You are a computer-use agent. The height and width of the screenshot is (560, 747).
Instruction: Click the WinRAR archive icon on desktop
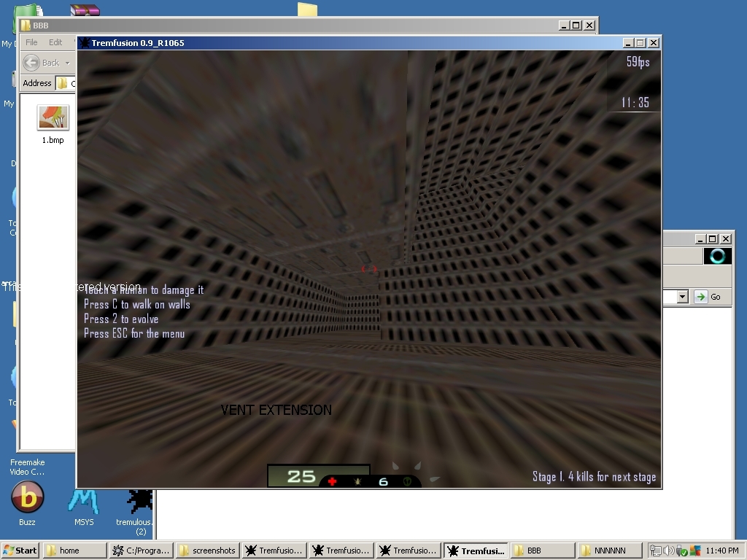pyautogui.click(x=85, y=9)
